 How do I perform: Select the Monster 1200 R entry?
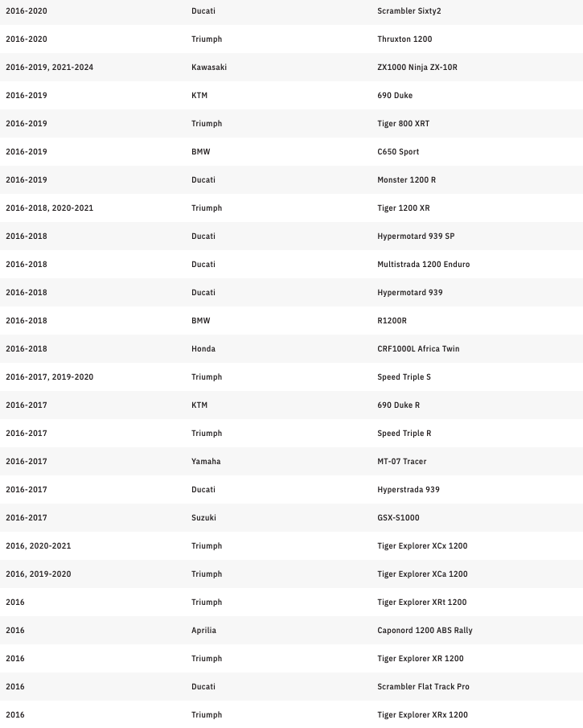406,180
